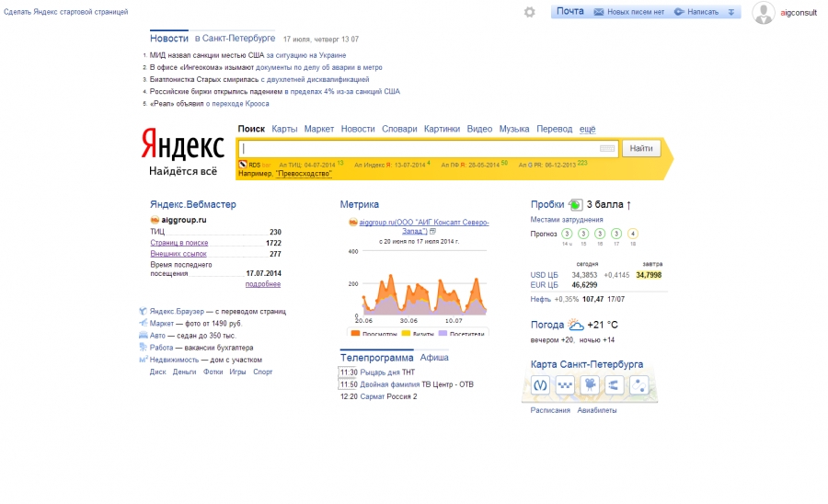Open the Местами затруднения traffic link
The image size is (828, 504).
pos(567,220)
